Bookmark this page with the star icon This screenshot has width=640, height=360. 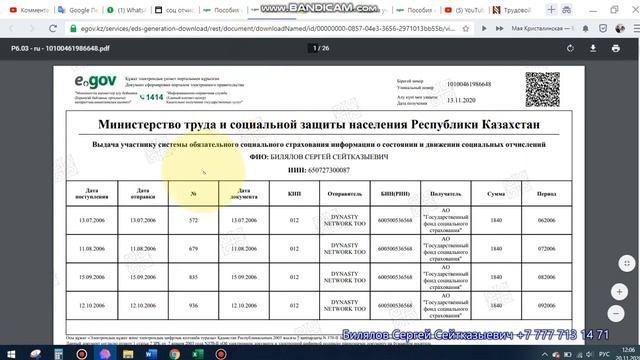[466, 29]
